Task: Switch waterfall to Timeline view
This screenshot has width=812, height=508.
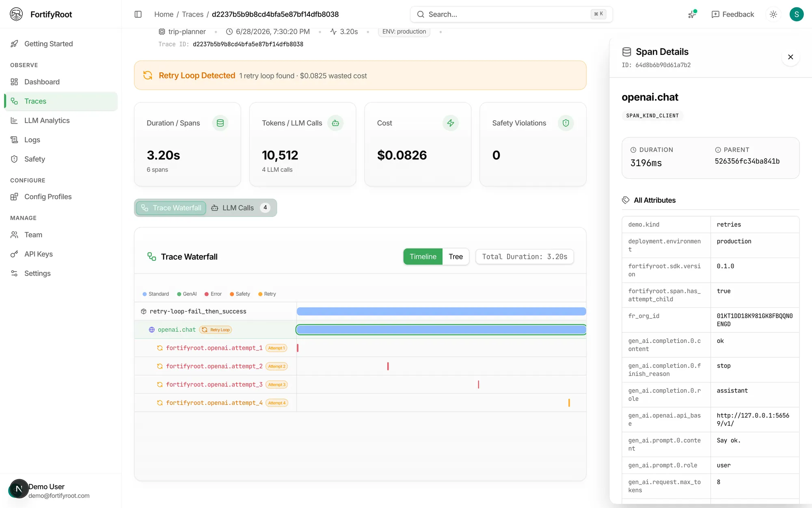Action: [423, 256]
